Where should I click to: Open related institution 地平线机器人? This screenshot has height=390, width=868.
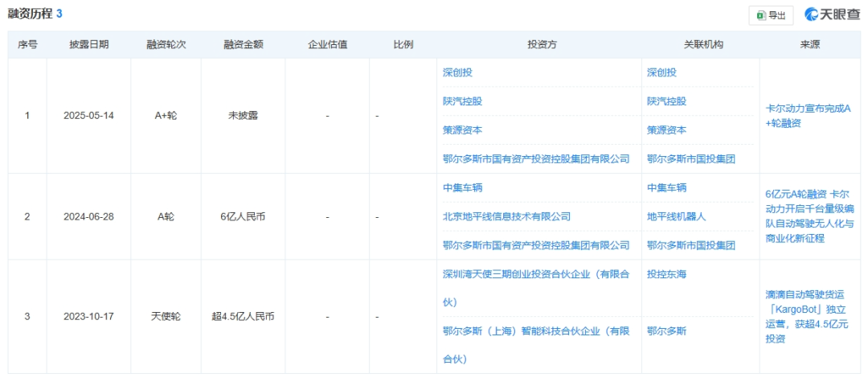tap(676, 216)
